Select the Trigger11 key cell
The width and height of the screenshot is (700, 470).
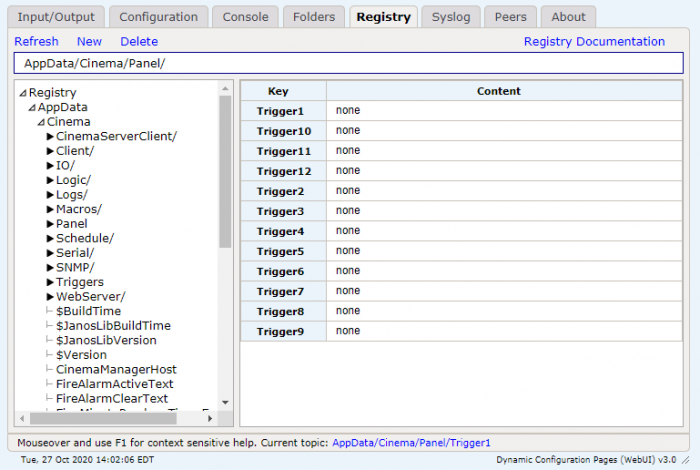tap(283, 151)
